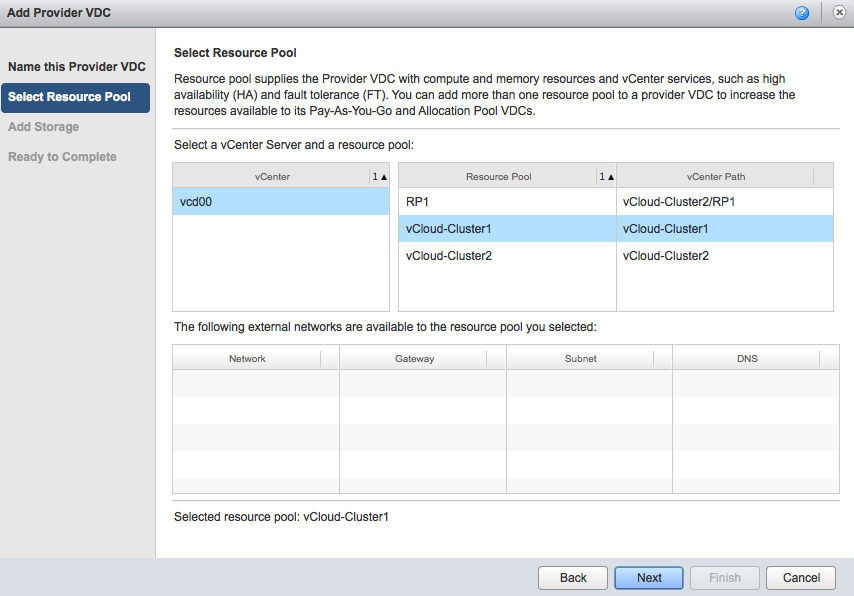Click vCloud-Cluster2/RP1 vCenter path cell

(679, 202)
